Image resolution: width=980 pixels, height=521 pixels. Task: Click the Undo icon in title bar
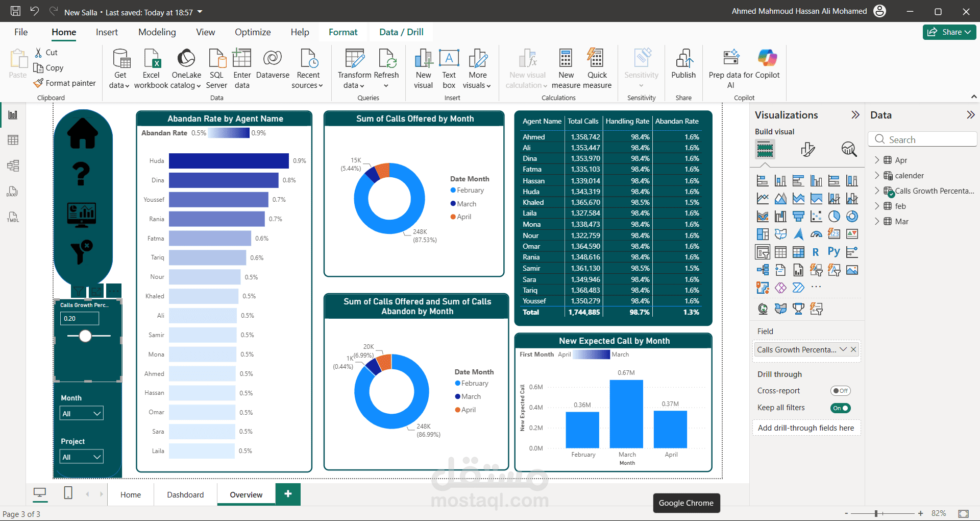click(x=35, y=11)
